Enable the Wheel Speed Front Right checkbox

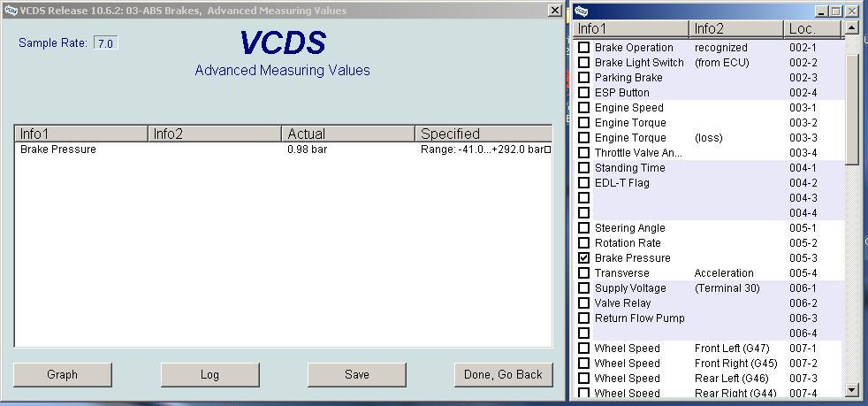pos(583,364)
